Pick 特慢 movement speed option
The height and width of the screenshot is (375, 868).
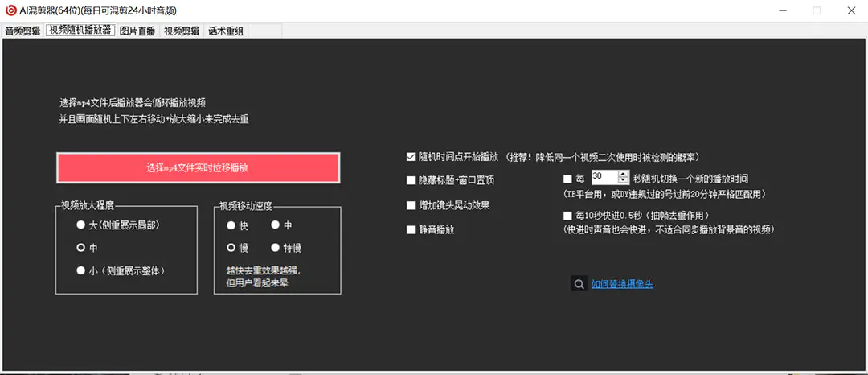click(276, 248)
